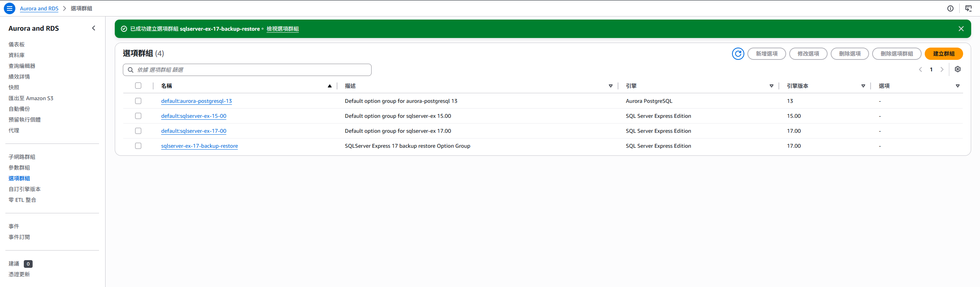Click engine version 15.00 cell
This screenshot has height=287, width=980.
click(x=794, y=116)
